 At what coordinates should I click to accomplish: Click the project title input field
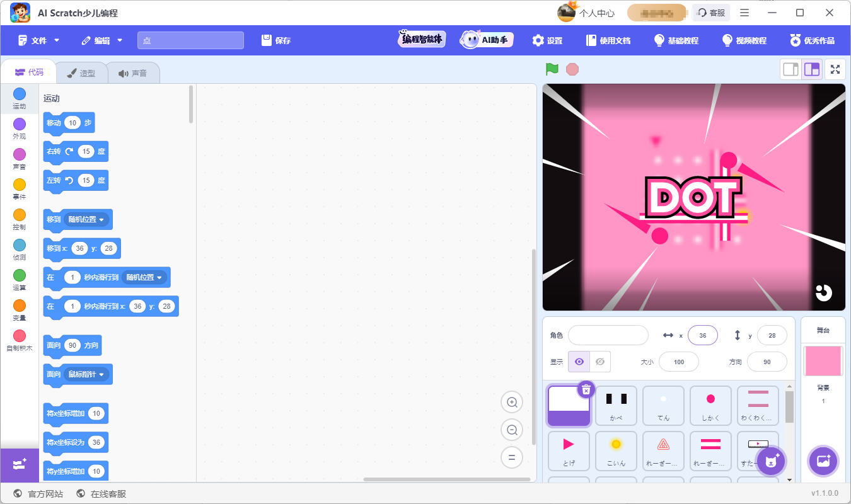pos(190,40)
